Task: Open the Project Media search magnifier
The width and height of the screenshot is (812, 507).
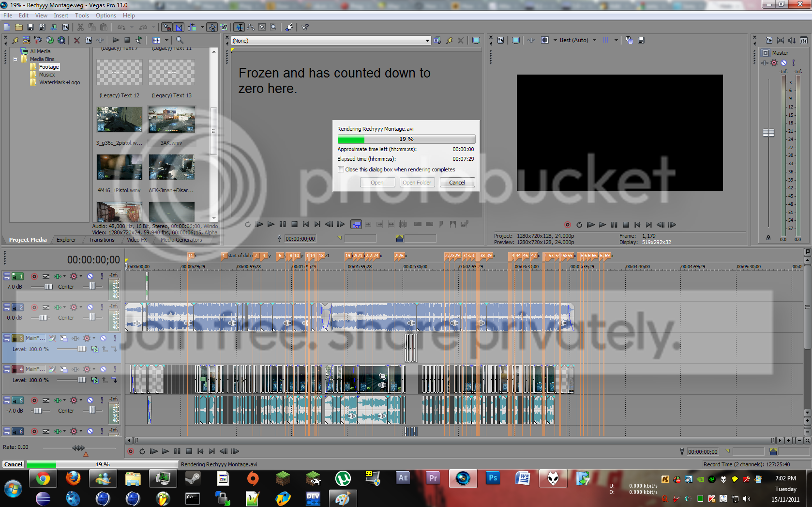Action: pos(180,40)
